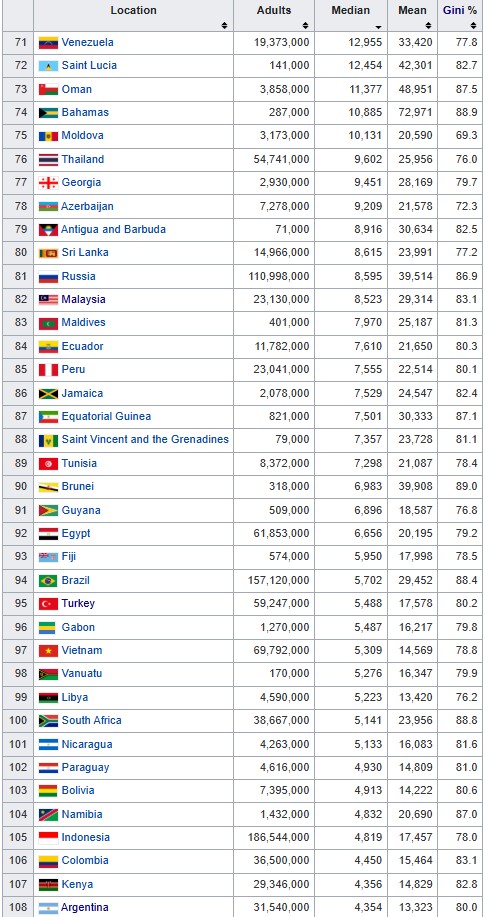Open the Equatorial Guinea article link

click(x=106, y=416)
